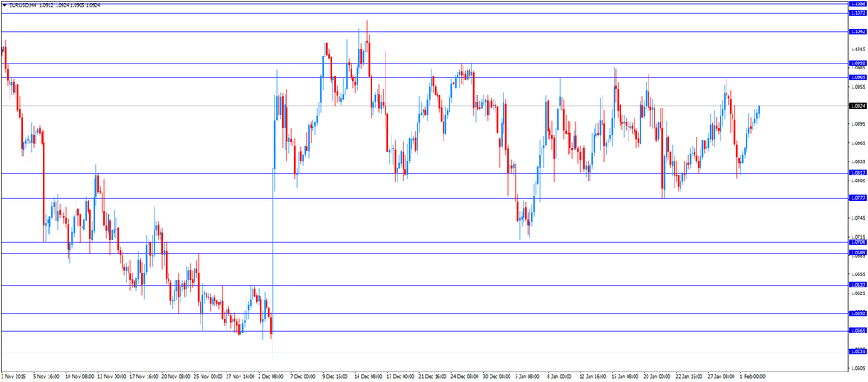Image resolution: width=868 pixels, height=382 pixels.
Task: Click the 27 Jan 08:00 time axis label
Action: 720,376
